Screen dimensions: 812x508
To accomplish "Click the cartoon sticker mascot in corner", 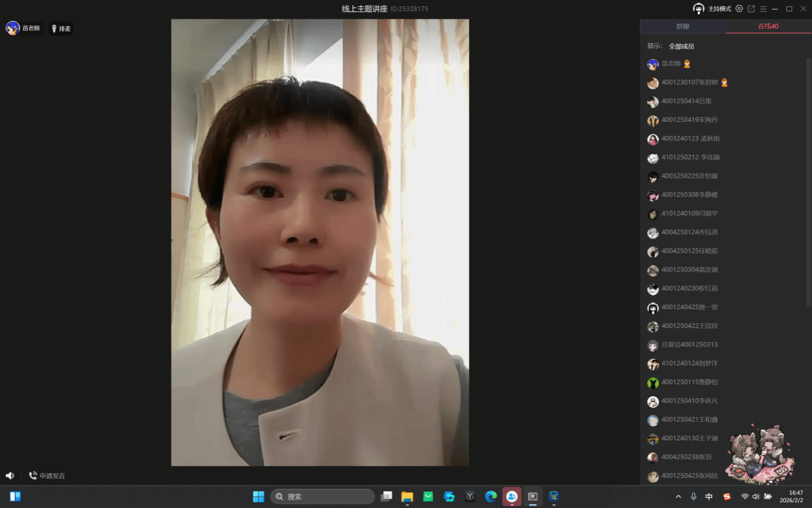I will click(x=760, y=455).
